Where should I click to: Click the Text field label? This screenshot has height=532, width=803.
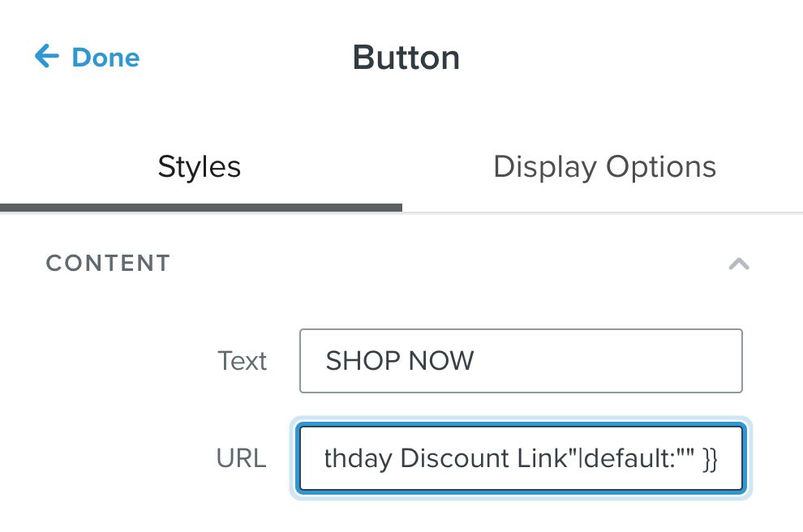point(243,361)
